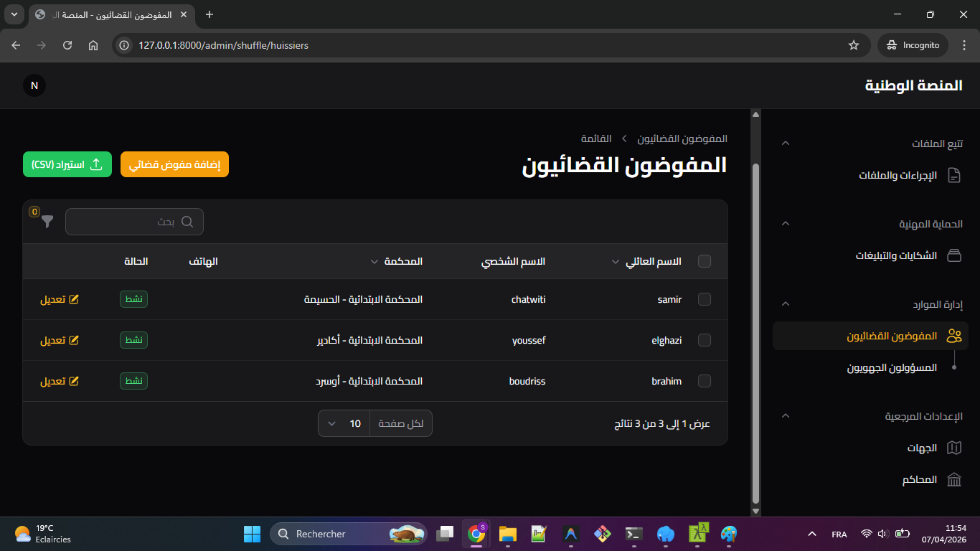Bookmark this page with star icon
This screenshot has height=551, width=980.
[853, 45]
